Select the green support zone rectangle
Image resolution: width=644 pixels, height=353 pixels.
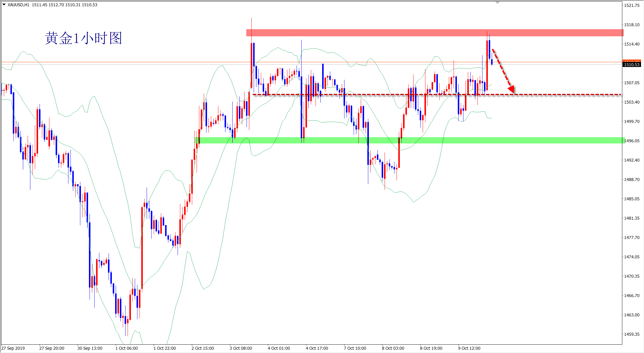point(410,140)
